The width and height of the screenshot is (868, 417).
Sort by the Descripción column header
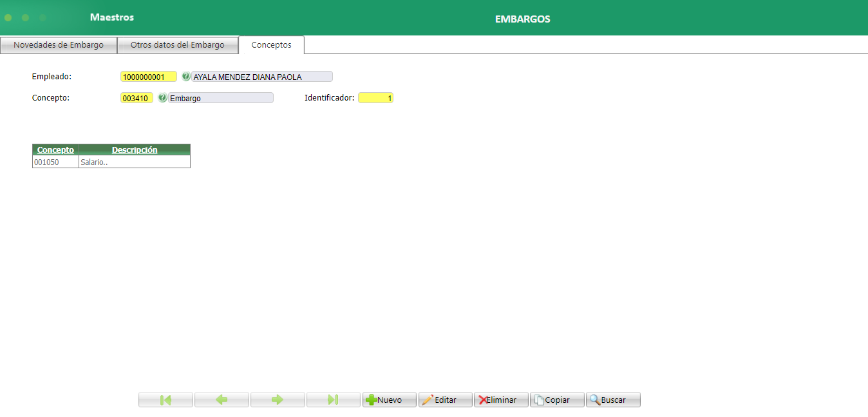coord(135,150)
